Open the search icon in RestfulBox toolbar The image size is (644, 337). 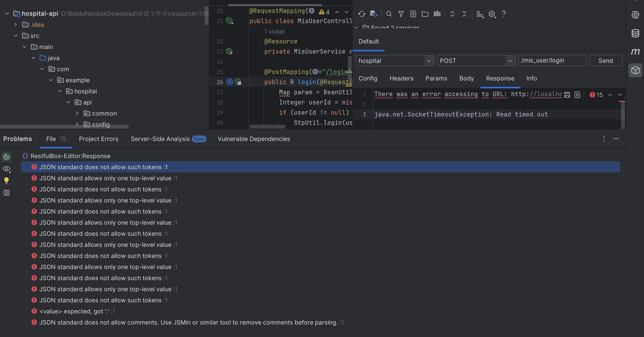[x=389, y=14]
